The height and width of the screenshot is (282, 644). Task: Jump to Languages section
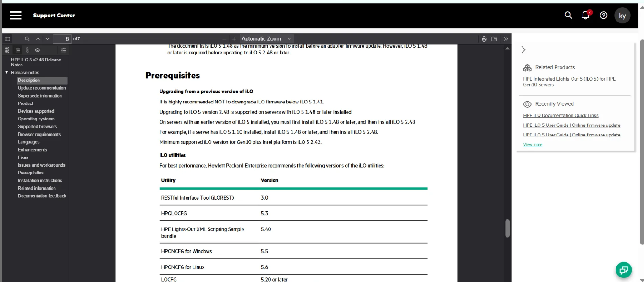click(x=29, y=142)
